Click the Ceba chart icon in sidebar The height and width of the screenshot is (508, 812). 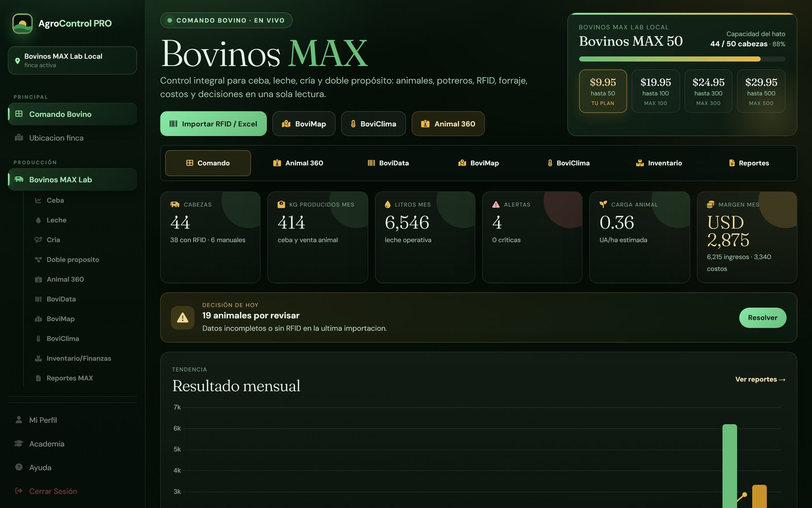tap(38, 200)
